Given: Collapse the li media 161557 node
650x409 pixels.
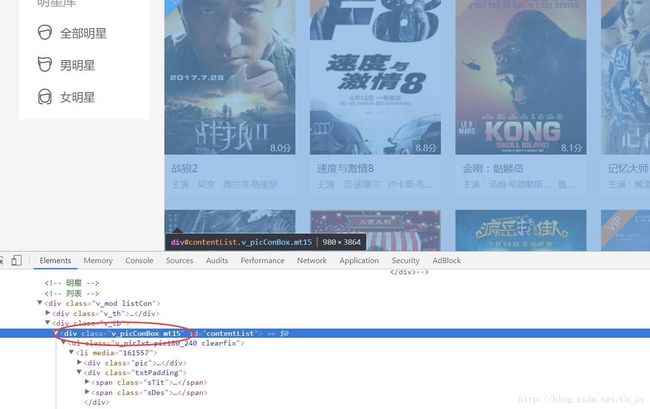Looking at the screenshot, I should coord(71,352).
